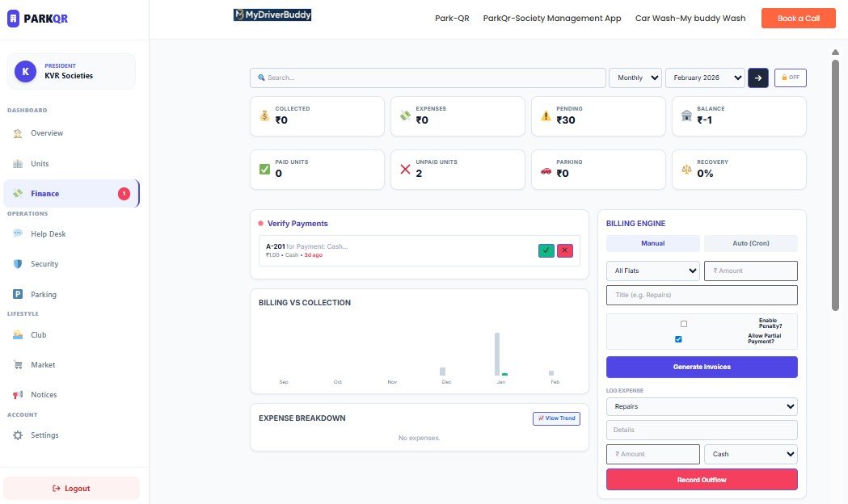Viewport: 848px width, 504px height.
Task: Enable the Penalty checkbox
Action: coord(684,324)
